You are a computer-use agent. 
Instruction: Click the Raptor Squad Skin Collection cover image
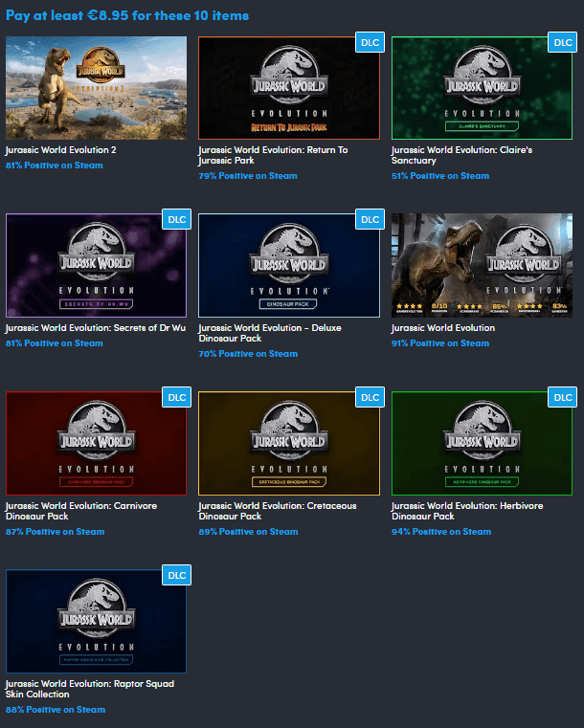click(96, 621)
